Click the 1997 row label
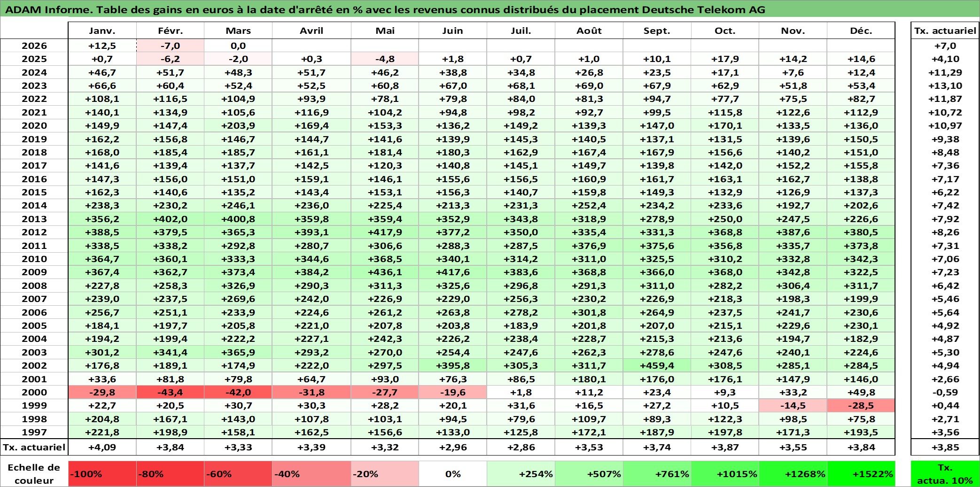Image resolution: width=980 pixels, height=487 pixels. [34, 432]
